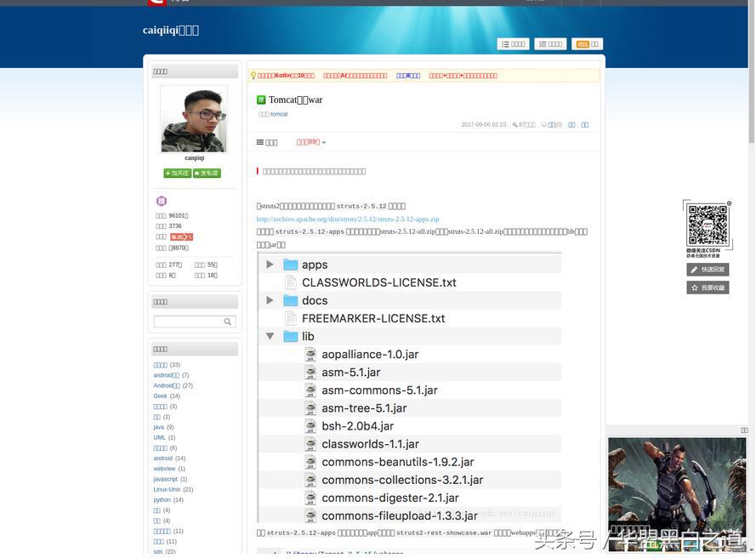
Task: Click the tomcat tag link
Action: [x=279, y=114]
